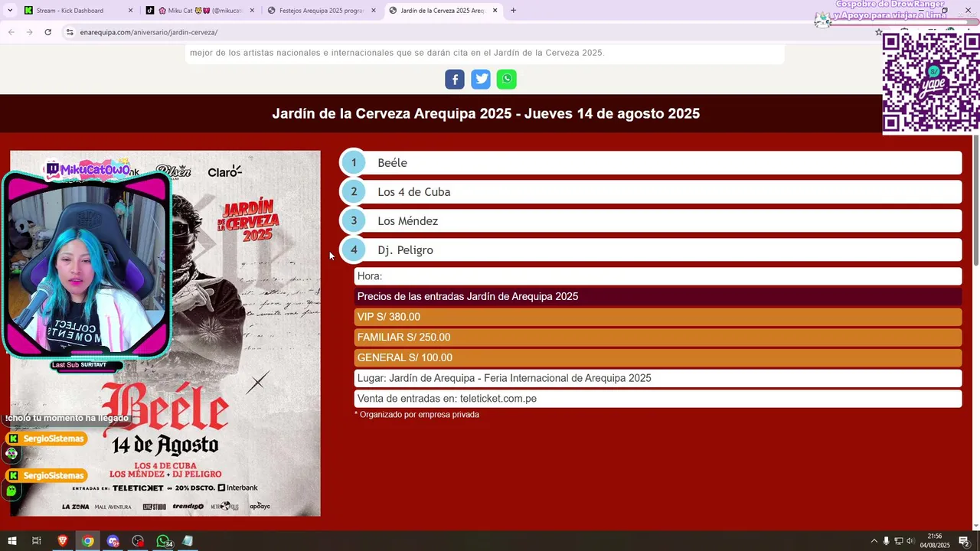980x551 pixels.
Task: Select artist row 4 Dj. Peligro
Action: click(651, 250)
